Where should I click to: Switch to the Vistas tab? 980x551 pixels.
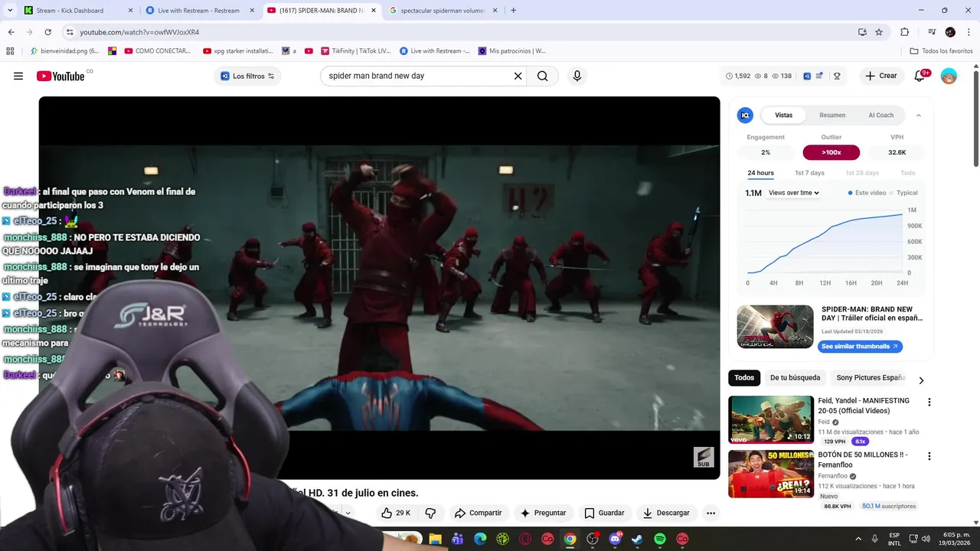784,116
